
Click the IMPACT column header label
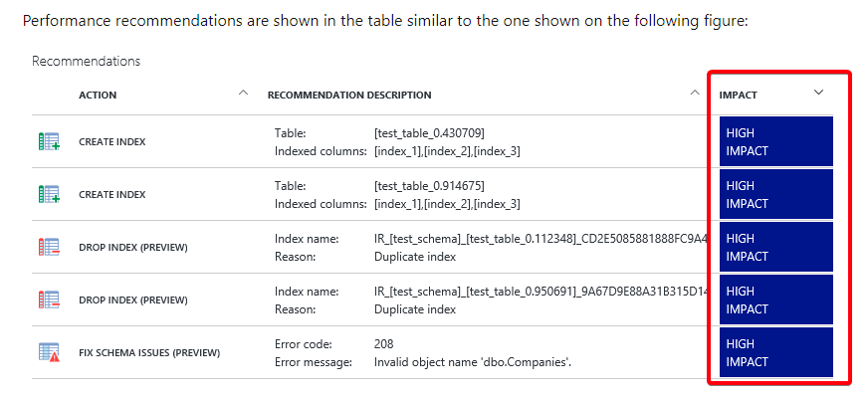click(x=738, y=96)
